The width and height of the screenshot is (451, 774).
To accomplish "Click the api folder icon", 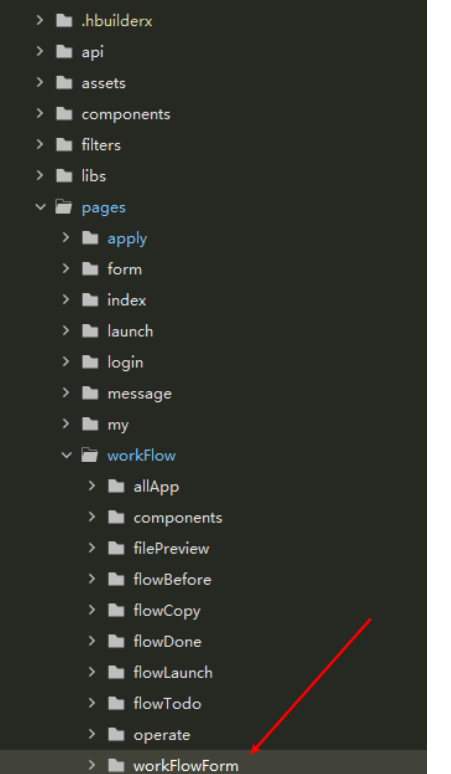I will pos(64,52).
